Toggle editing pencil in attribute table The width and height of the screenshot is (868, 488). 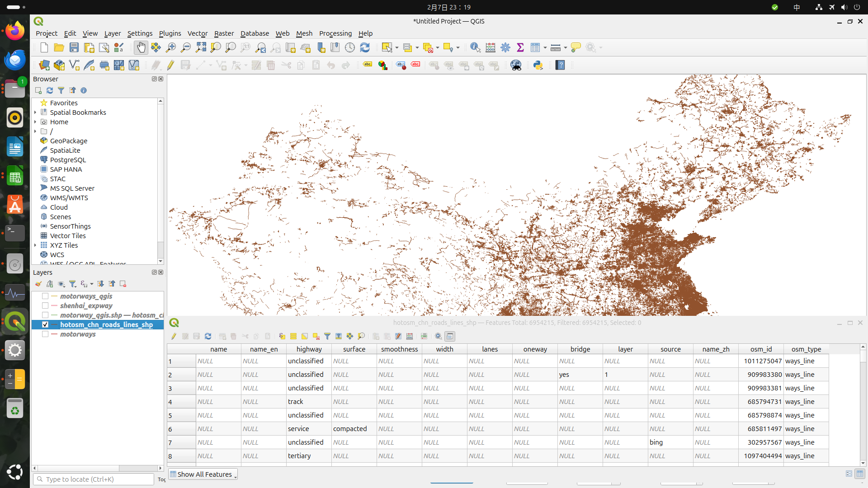(174, 336)
